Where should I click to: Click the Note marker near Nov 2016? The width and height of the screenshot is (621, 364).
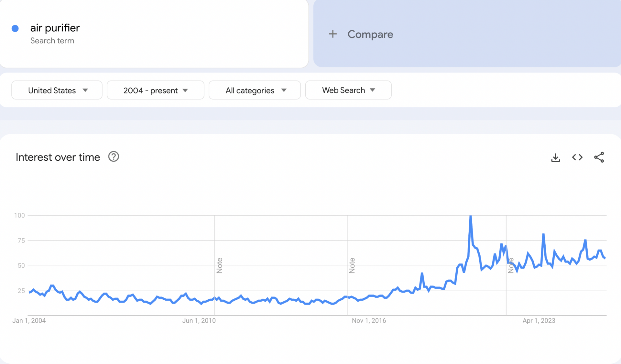pyautogui.click(x=352, y=265)
